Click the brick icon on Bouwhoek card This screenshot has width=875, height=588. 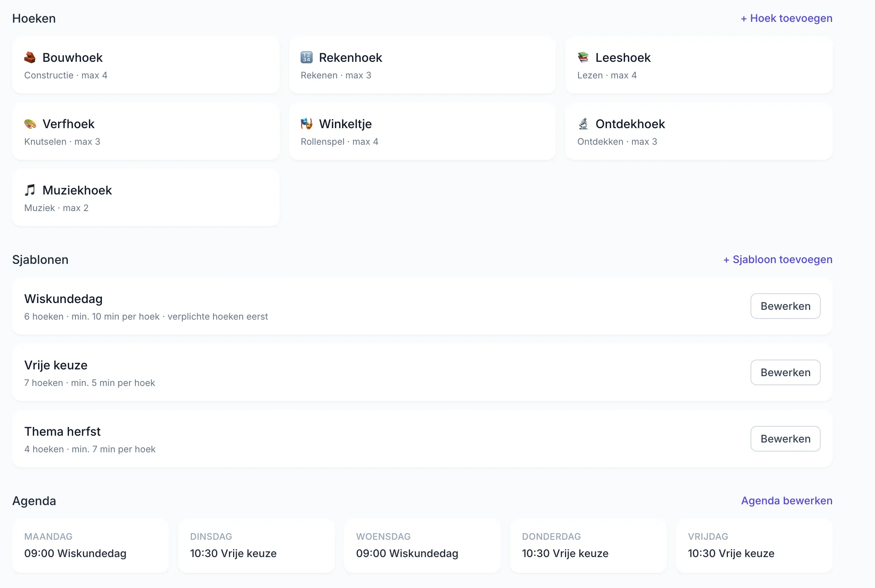[x=30, y=58]
